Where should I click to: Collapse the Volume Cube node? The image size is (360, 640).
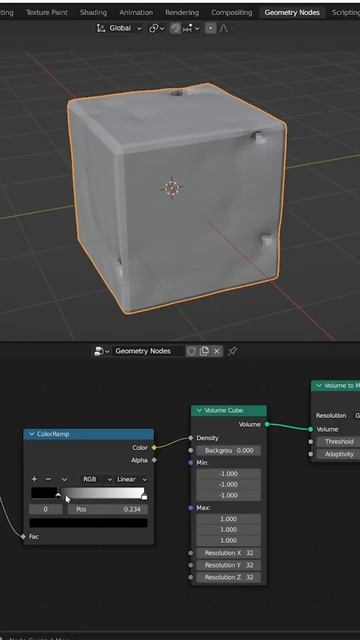click(199, 411)
